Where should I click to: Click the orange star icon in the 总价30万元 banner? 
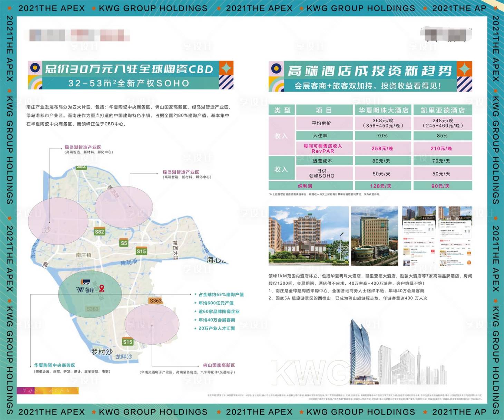click(226, 68)
